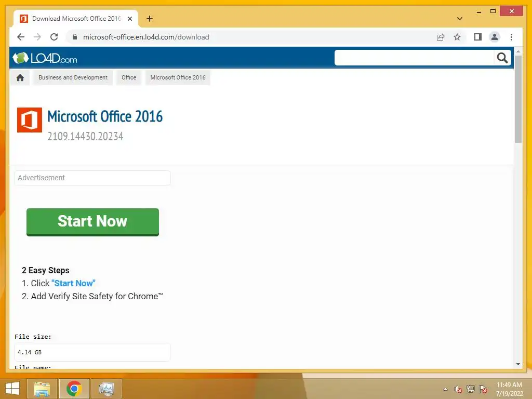The width and height of the screenshot is (532, 399).
Task: View site security lock info
Action: [x=75, y=37]
